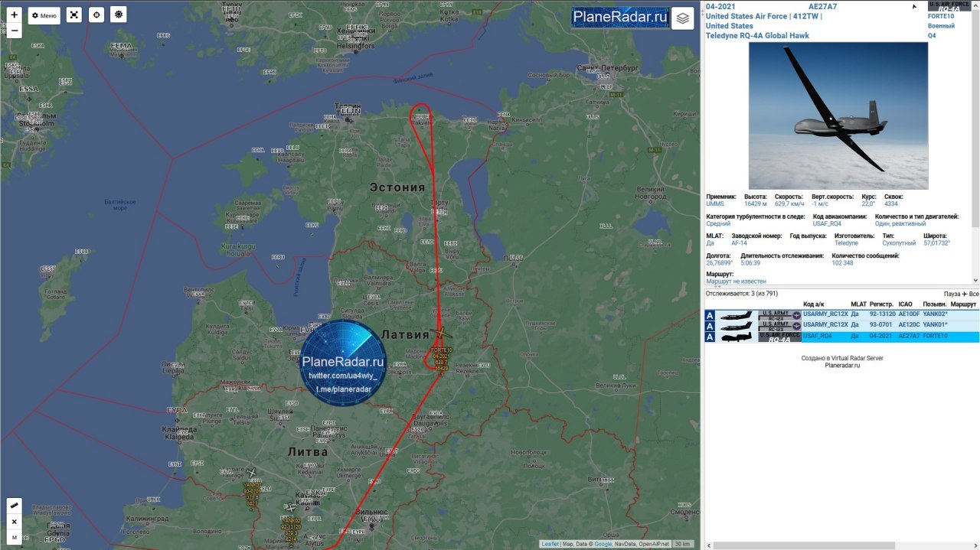Click the RQ-4 silhouette in 04-2021 row
Viewport: 980px width, 550px height.
click(737, 337)
